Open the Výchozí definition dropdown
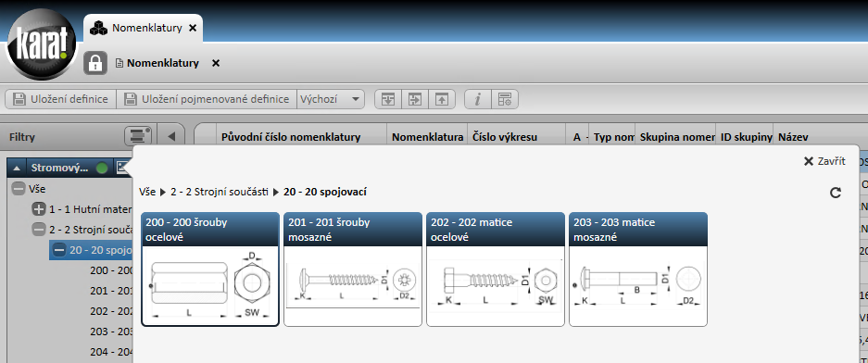The image size is (868, 363). 331,99
